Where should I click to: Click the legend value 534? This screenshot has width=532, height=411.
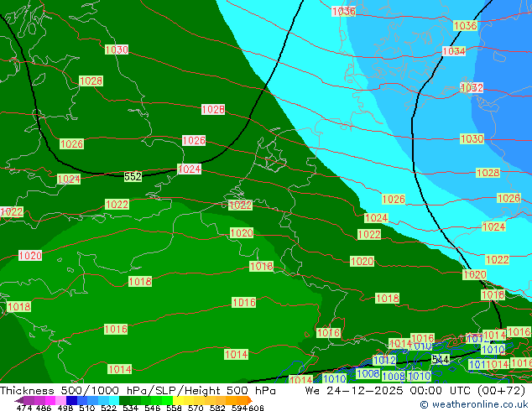pyautogui.click(x=130, y=408)
